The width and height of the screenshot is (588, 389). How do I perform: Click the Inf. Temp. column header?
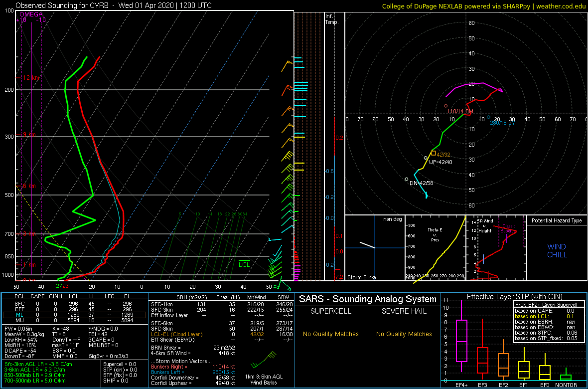coord(332,19)
